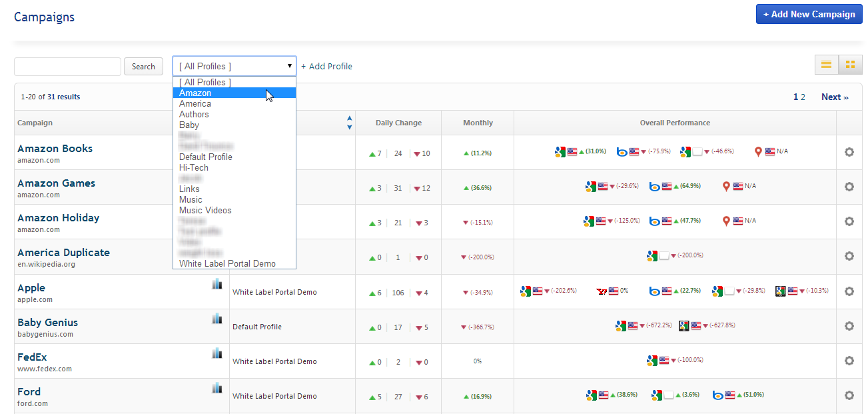Viewport: 868px width, 414px height.
Task: Go to the Next results page
Action: 835,97
